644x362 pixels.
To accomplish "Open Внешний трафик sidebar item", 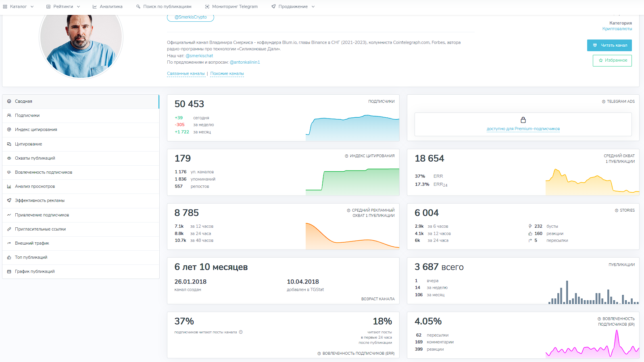I will click(81, 243).
